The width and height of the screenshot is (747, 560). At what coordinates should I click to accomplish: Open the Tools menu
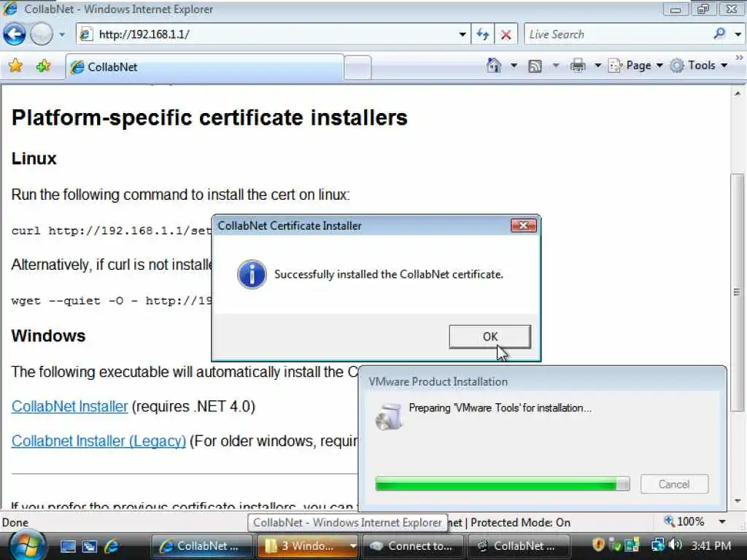pos(699,65)
